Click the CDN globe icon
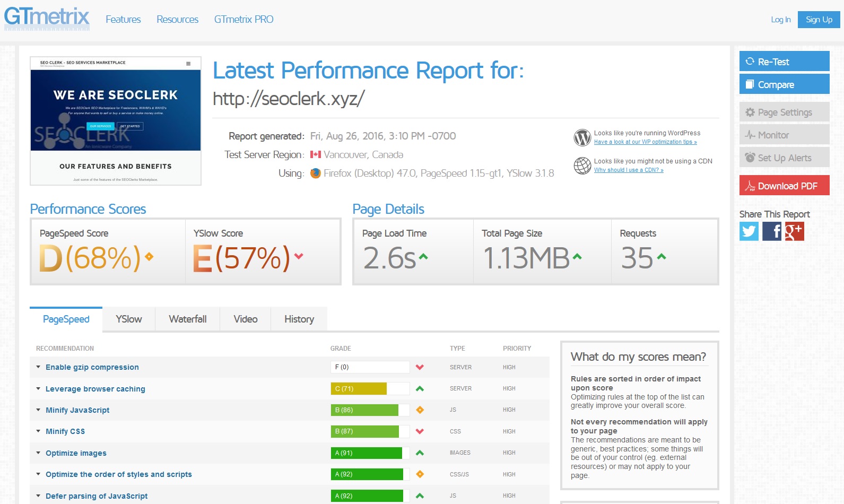Image resolution: width=844 pixels, height=504 pixels. click(582, 166)
